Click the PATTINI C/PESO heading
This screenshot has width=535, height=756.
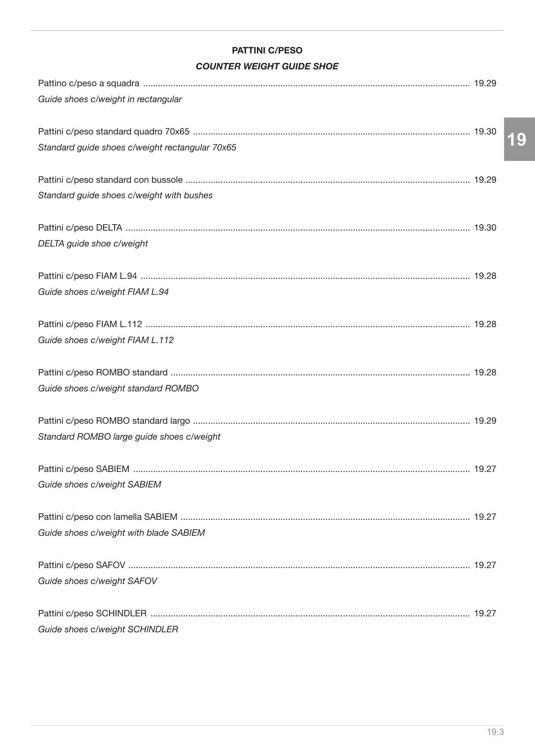[267, 50]
